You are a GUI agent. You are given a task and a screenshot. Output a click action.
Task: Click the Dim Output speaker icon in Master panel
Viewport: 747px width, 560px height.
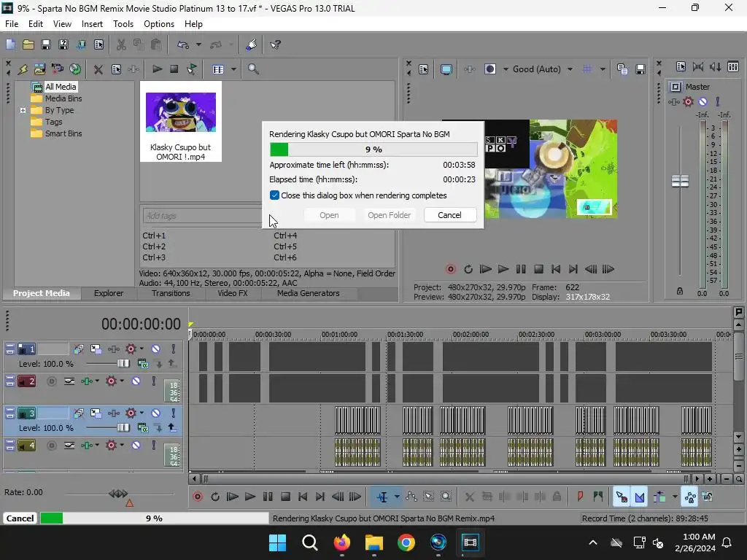coord(716,66)
